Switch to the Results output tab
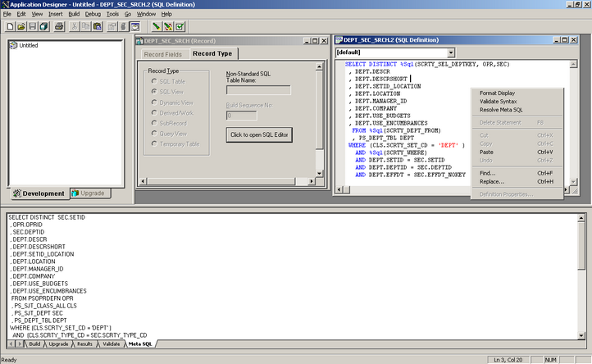592x364 pixels. [x=84, y=344]
